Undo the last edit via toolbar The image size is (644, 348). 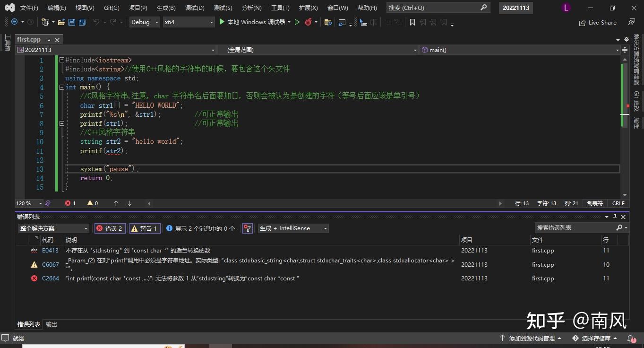(x=96, y=22)
